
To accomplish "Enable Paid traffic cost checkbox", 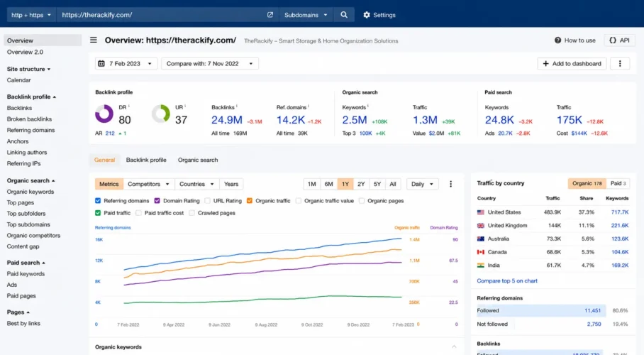I will pos(139,213).
